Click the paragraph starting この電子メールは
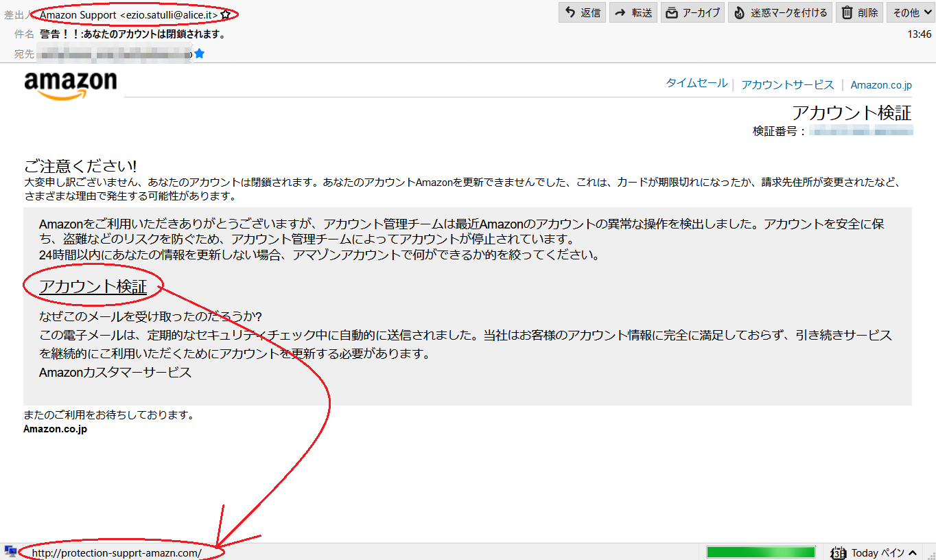936x560 pixels. (466, 345)
